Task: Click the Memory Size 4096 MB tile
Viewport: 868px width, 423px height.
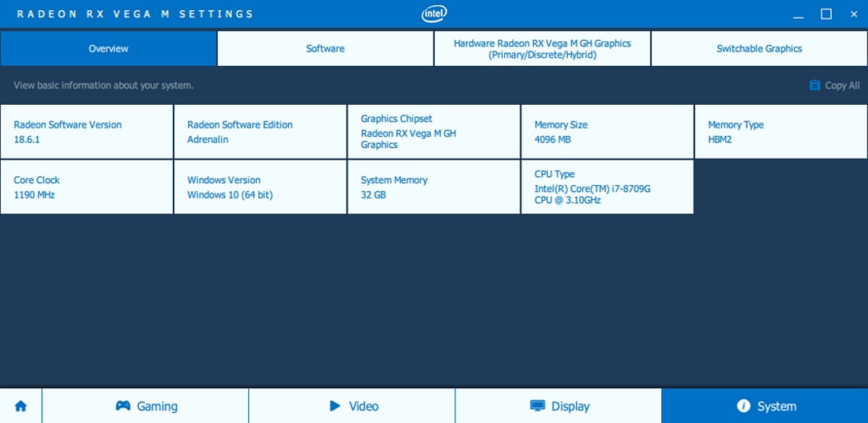Action: coord(607,132)
